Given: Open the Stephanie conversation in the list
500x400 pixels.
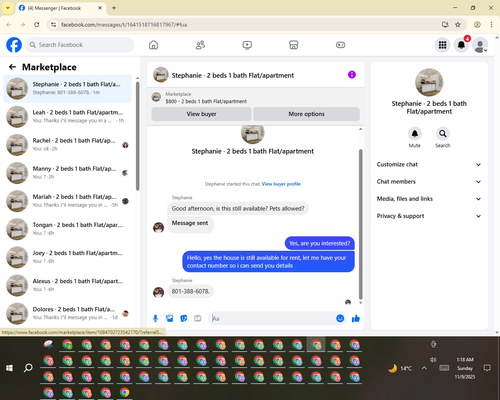Looking at the screenshot, I should [x=67, y=88].
